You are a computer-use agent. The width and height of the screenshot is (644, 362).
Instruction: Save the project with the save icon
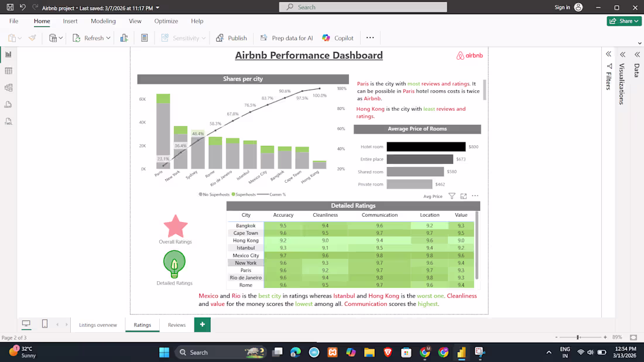coord(10,7)
